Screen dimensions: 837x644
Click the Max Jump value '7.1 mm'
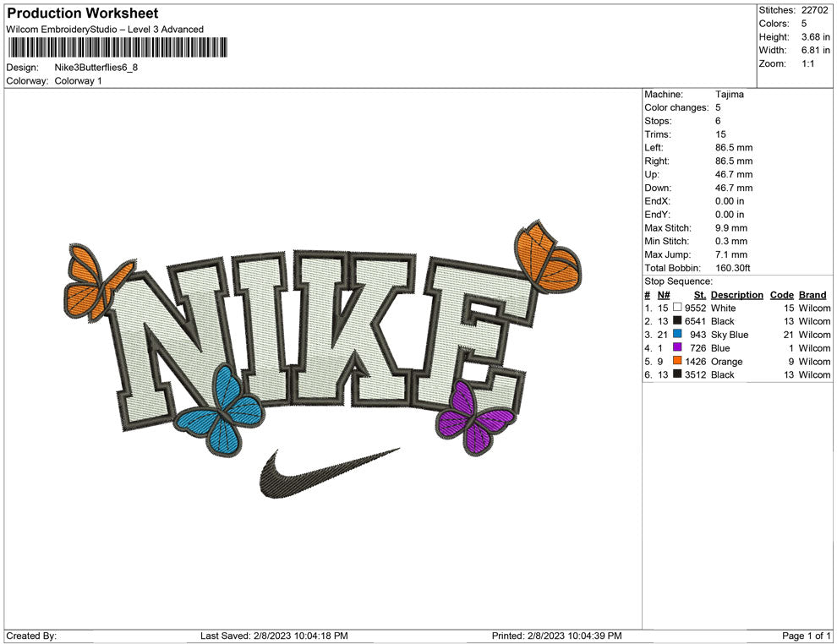tap(731, 254)
